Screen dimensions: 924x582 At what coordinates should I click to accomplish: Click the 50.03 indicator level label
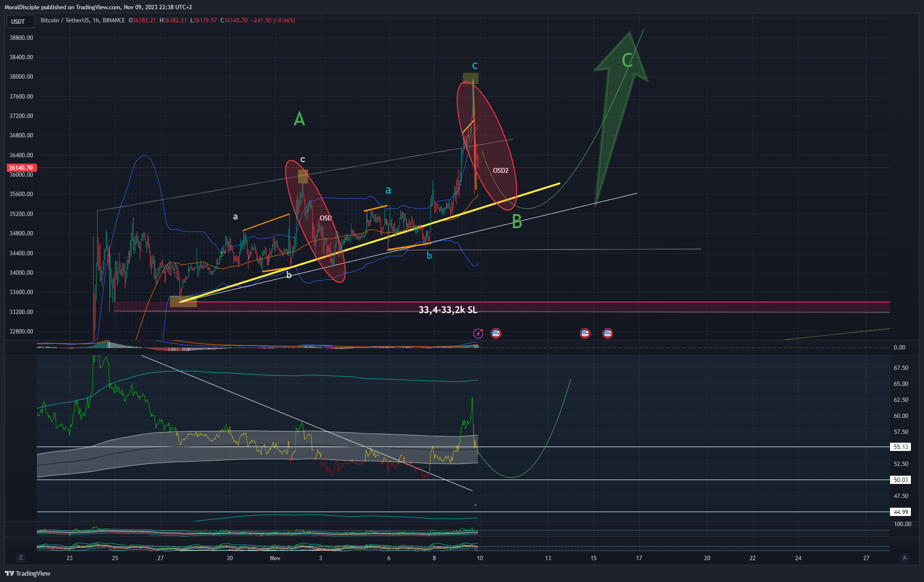901,480
